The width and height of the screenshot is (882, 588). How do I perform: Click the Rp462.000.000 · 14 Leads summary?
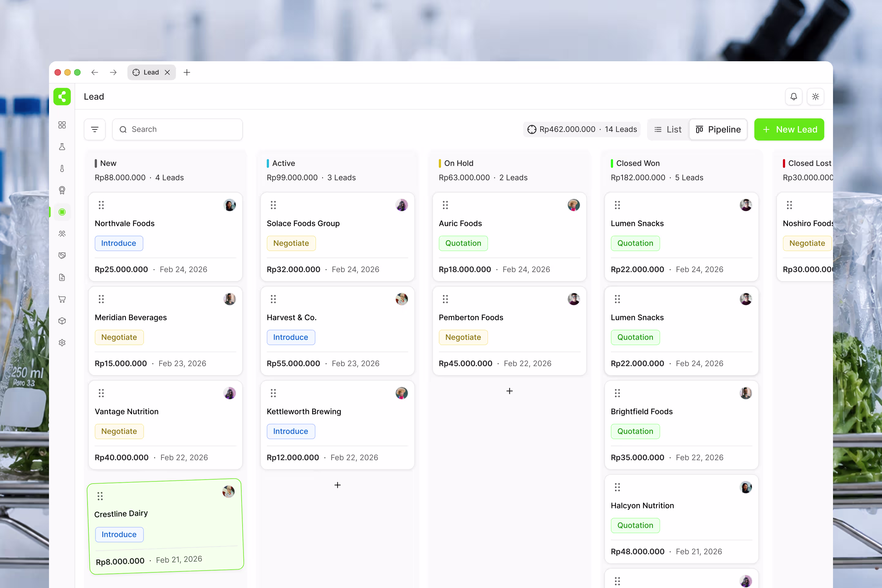(x=582, y=129)
